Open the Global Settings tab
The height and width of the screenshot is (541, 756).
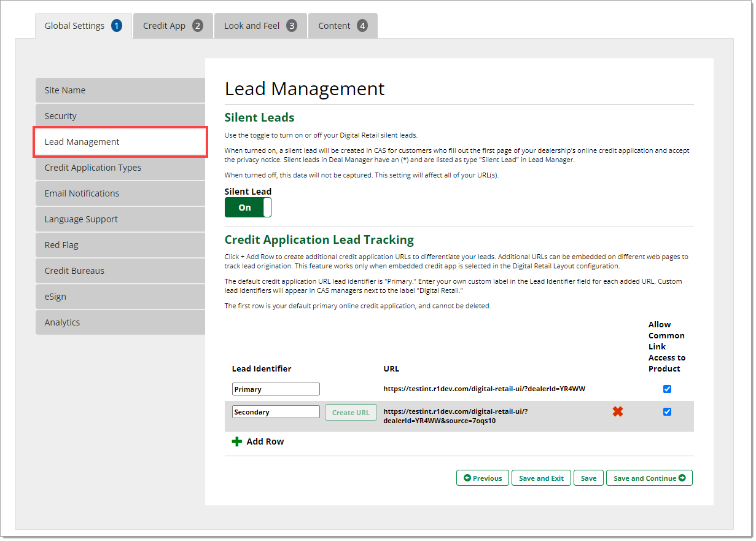[x=84, y=26]
